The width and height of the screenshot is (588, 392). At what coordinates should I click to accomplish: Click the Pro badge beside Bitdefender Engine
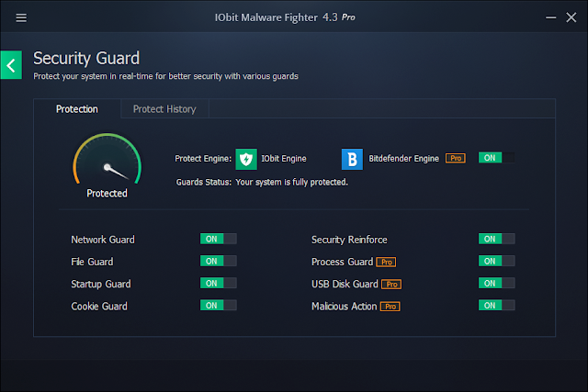[456, 158]
